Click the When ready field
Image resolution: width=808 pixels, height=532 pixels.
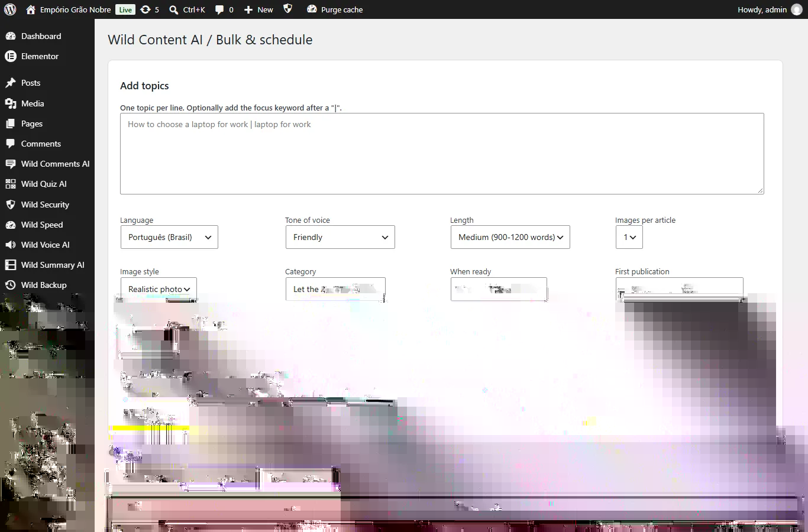coord(499,289)
